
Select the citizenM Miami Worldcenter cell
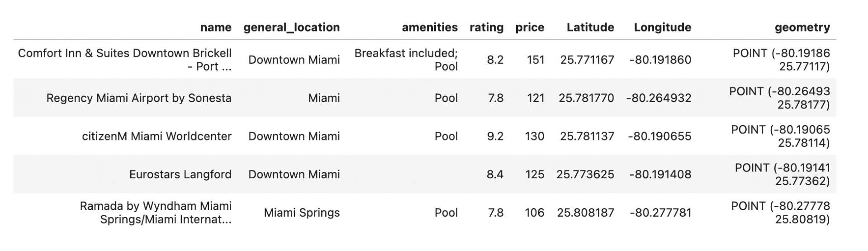(x=157, y=136)
